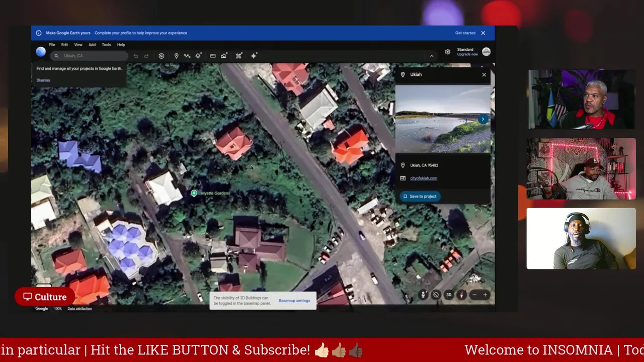Toggle 3D view button

click(x=449, y=295)
